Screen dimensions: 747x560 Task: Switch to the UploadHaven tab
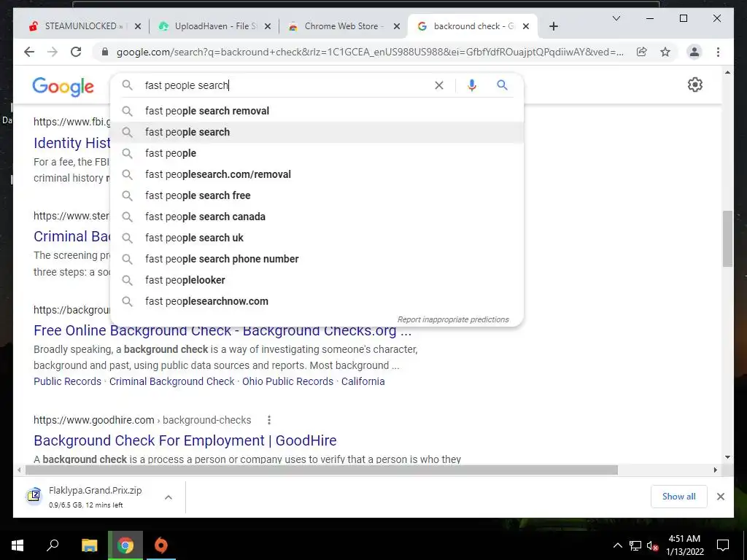214,26
